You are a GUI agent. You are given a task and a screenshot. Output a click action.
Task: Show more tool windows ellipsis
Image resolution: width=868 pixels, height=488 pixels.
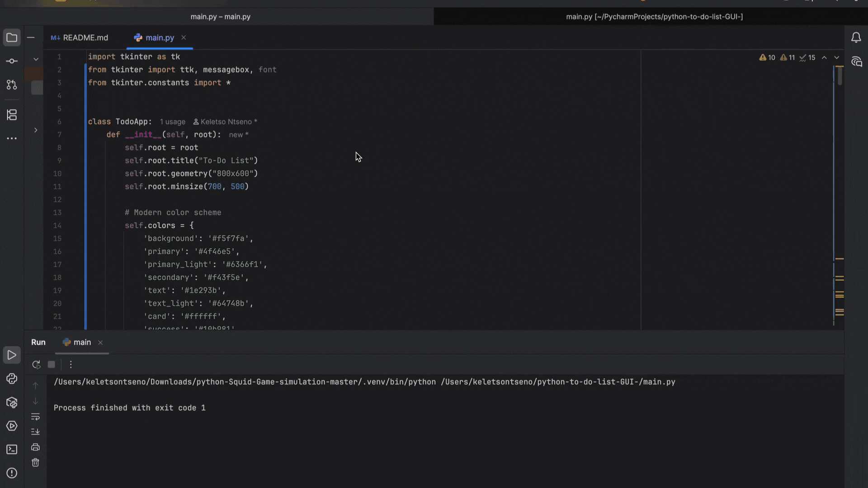12,138
